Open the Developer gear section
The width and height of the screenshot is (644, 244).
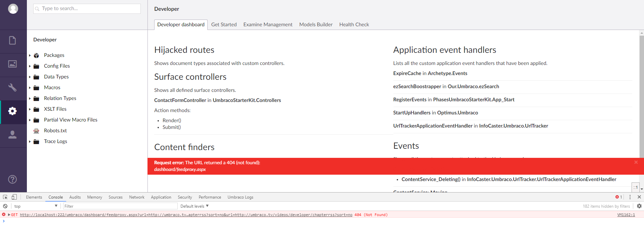point(12,111)
